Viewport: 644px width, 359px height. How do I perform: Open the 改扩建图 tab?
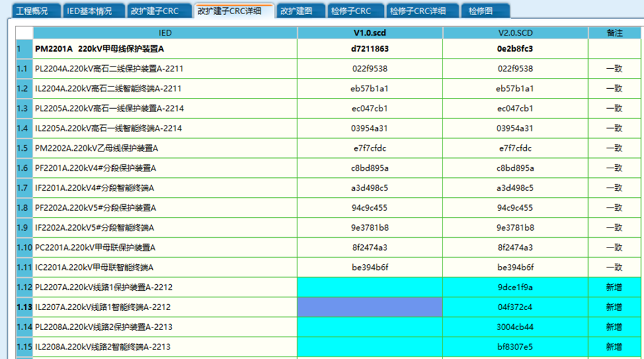click(x=297, y=11)
